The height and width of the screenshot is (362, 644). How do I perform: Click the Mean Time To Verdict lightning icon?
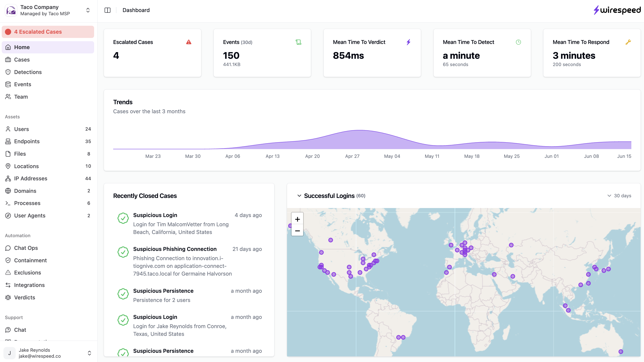point(408,42)
